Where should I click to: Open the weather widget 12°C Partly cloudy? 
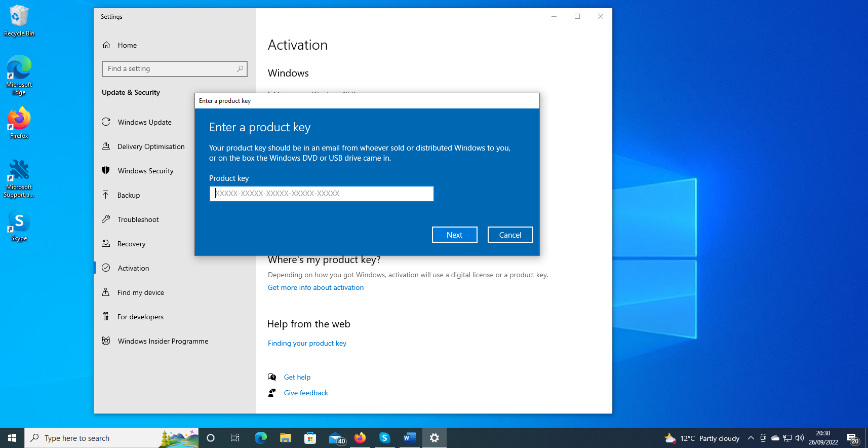(702, 438)
